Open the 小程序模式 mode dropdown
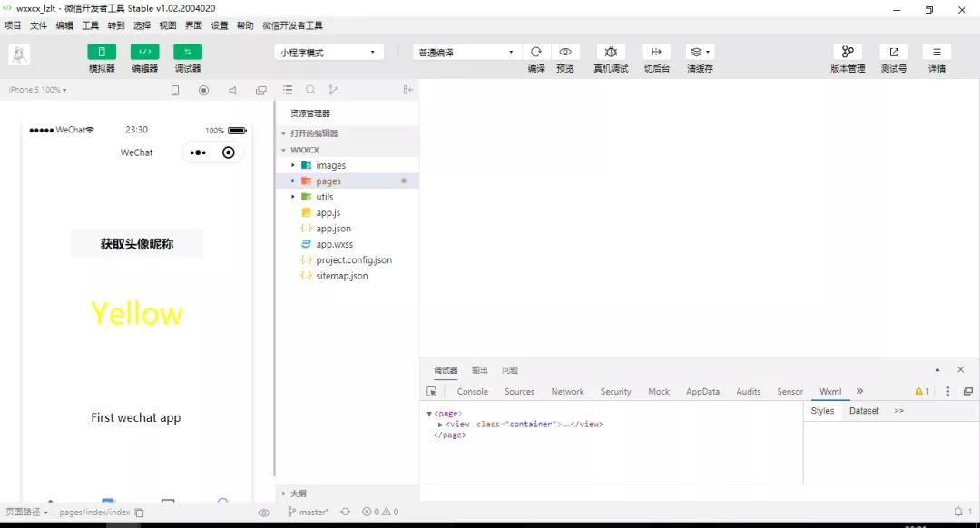980x528 pixels. [x=328, y=52]
